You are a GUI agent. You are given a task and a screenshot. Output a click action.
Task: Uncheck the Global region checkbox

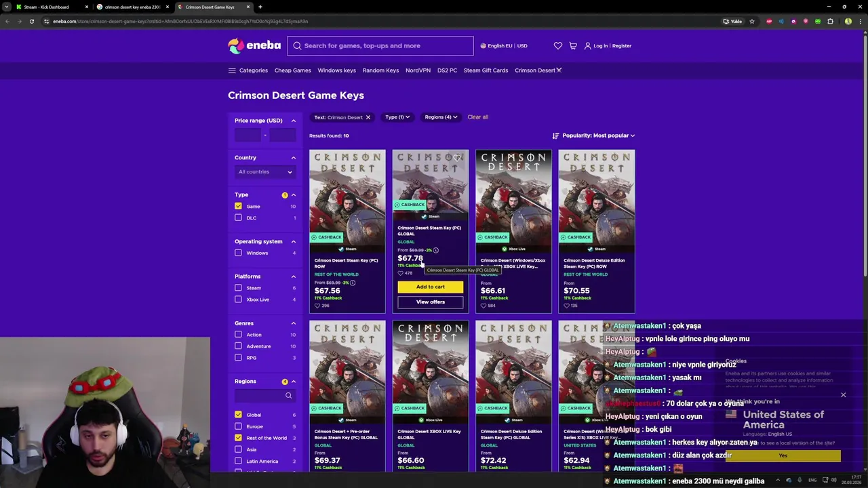tap(238, 414)
